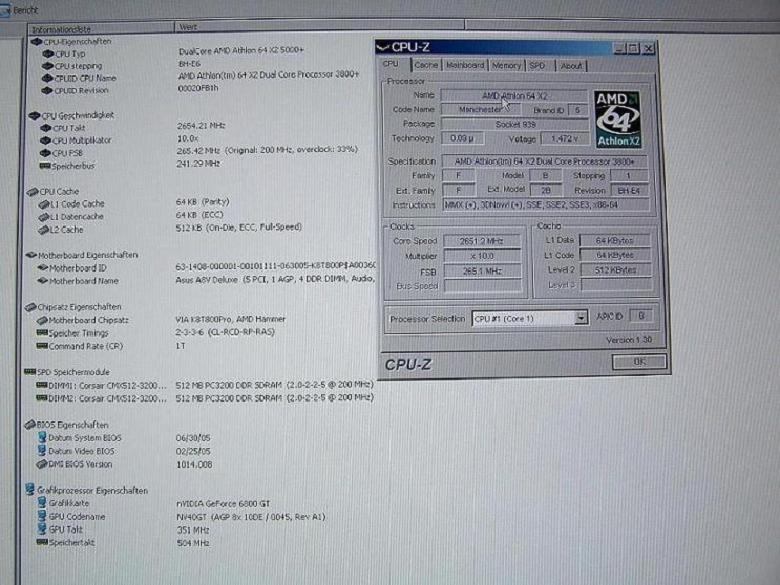Image resolution: width=780 pixels, height=585 pixels.
Task: Click the CPUID Revision row icon
Action: (x=47, y=91)
